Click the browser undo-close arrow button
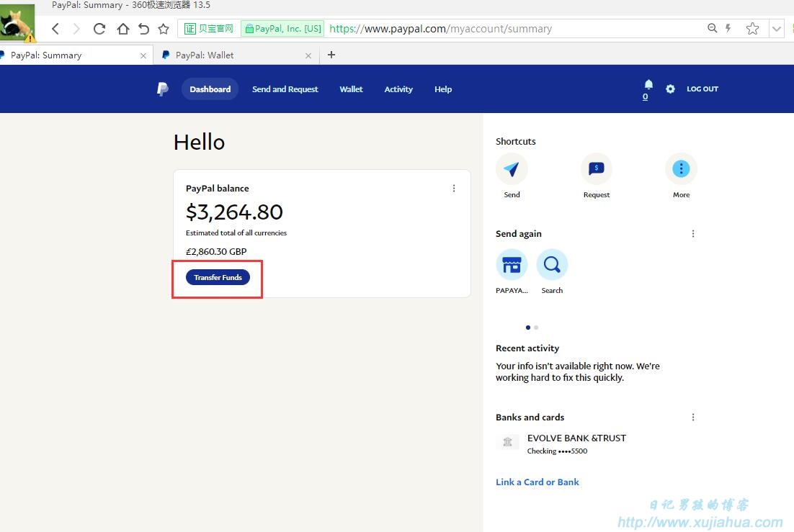Viewport: 794px width, 532px height. 144,29
